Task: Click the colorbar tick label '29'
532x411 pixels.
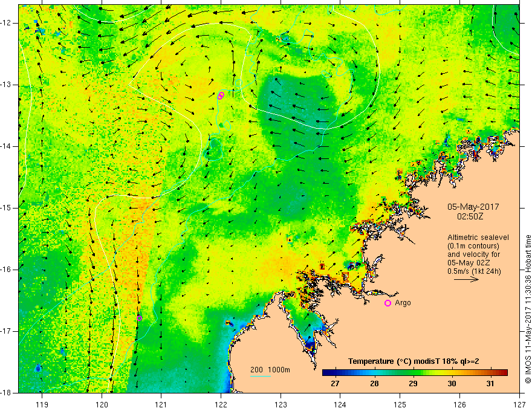Action: [413, 384]
